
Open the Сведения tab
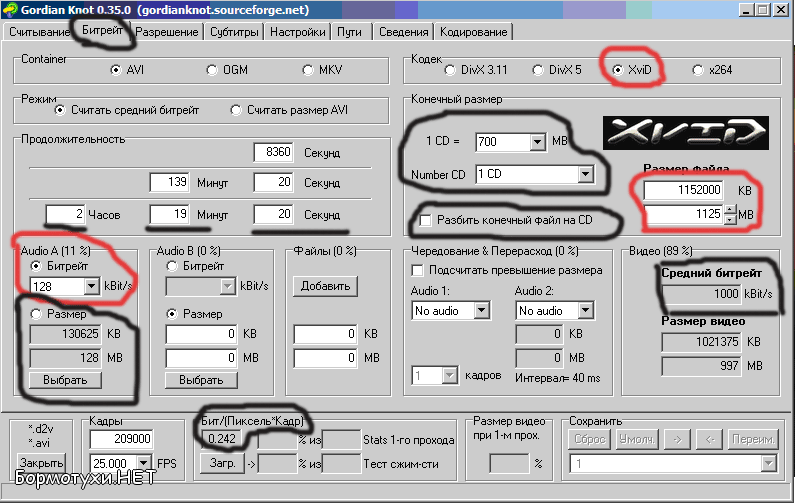[404, 32]
